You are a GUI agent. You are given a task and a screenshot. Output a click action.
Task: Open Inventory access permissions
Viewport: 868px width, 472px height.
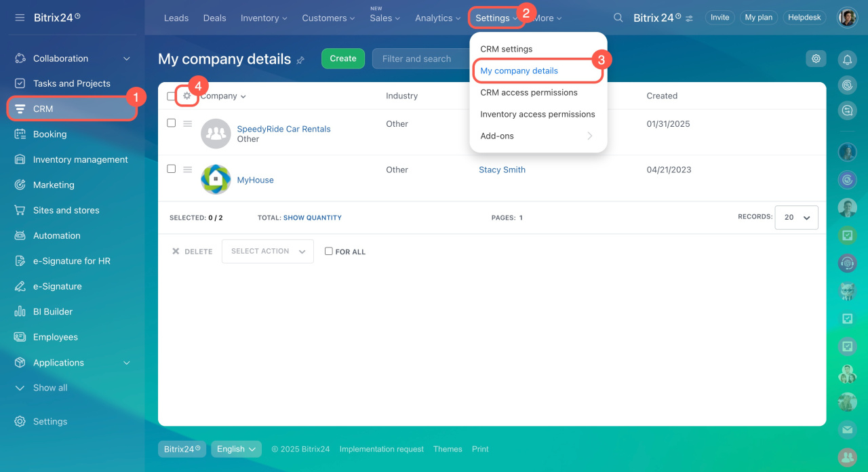(538, 114)
